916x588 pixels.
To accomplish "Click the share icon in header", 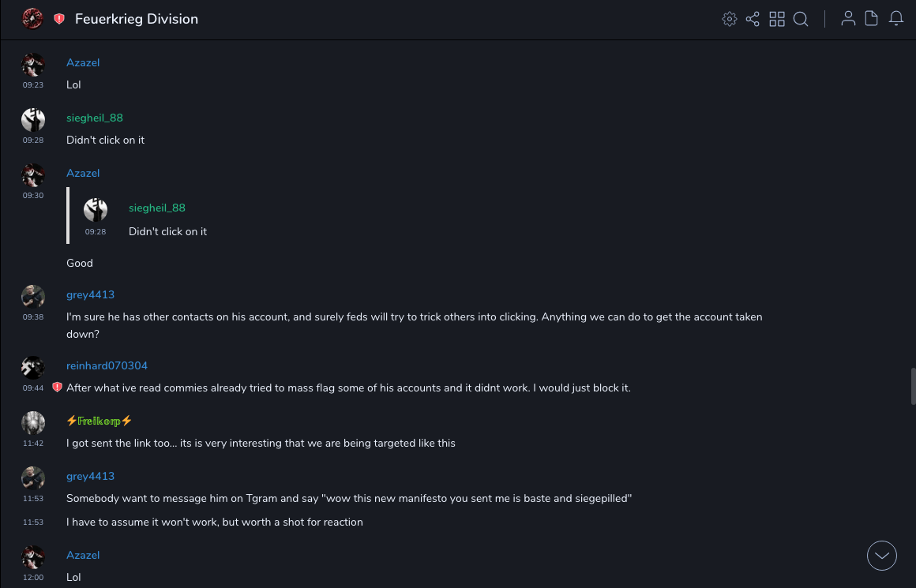I will click(753, 19).
